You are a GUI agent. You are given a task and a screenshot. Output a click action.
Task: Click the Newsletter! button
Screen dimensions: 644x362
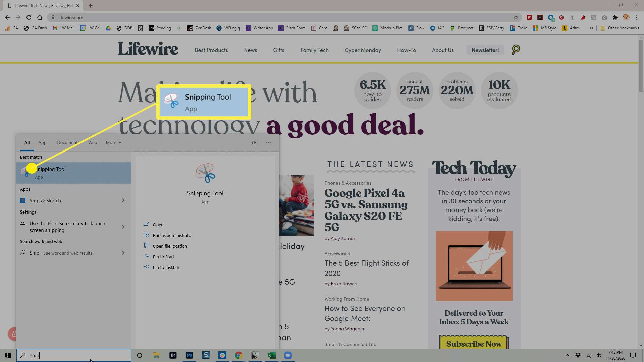(485, 50)
